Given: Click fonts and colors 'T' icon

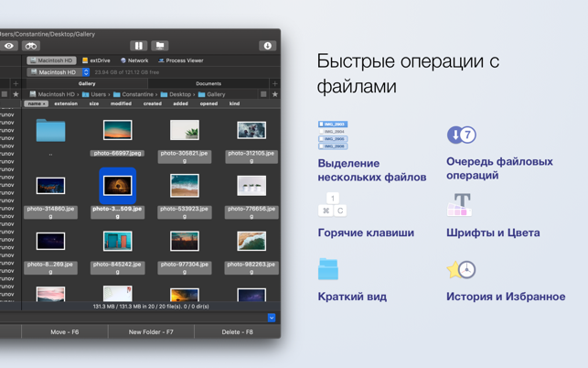Looking at the screenshot, I should (x=459, y=205).
